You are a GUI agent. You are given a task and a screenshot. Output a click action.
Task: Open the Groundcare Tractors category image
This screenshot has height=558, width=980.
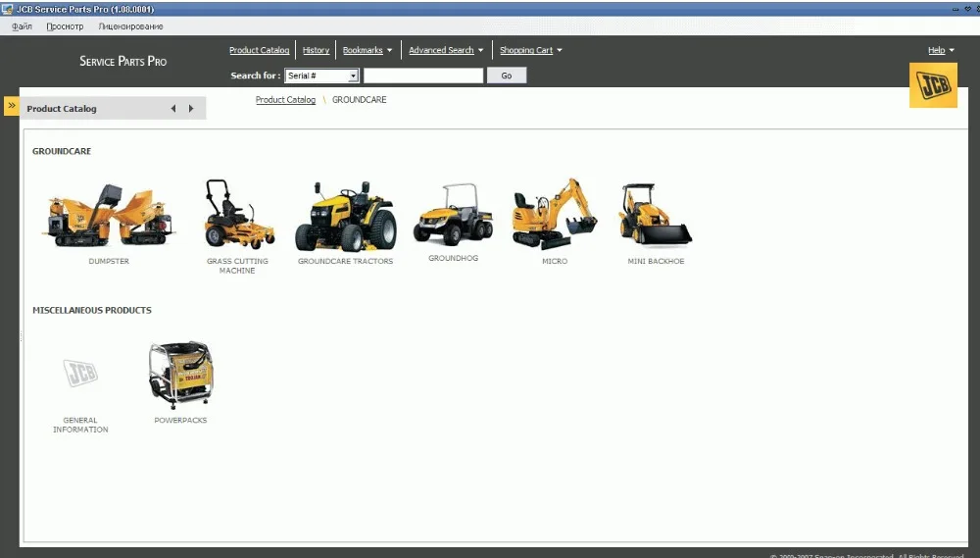point(345,217)
